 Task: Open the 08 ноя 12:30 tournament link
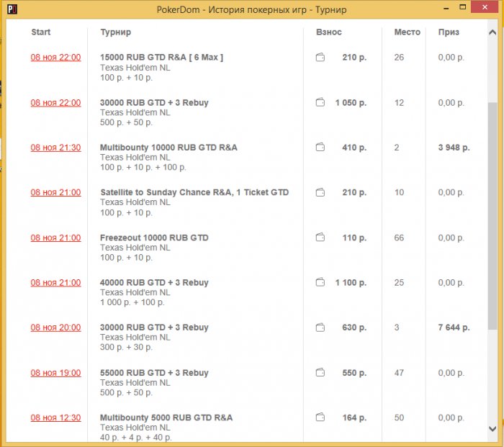[x=55, y=417]
